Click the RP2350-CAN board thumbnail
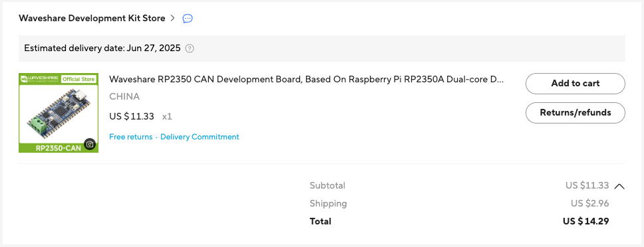The width and height of the screenshot is (644, 247). point(59,113)
